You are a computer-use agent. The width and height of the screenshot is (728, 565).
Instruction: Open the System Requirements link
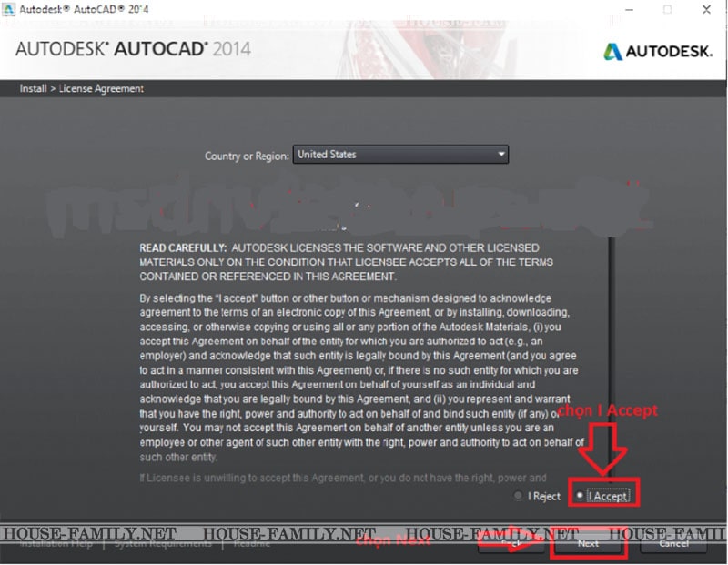tap(163, 543)
